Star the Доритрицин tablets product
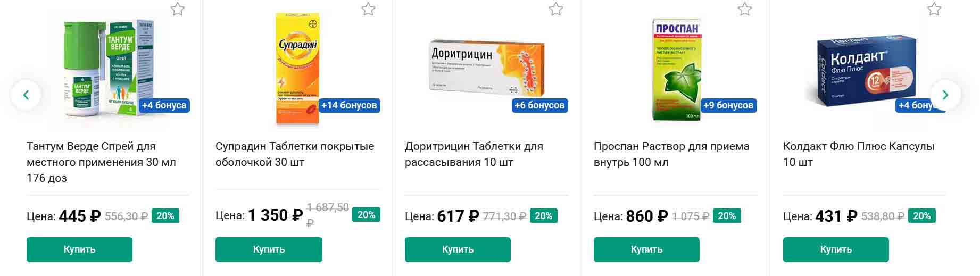Image resolution: width=980 pixels, height=276 pixels. tap(556, 9)
